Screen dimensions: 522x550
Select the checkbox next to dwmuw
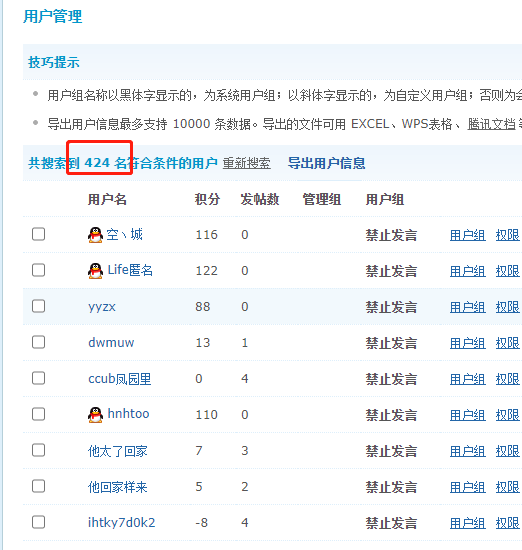[38, 342]
